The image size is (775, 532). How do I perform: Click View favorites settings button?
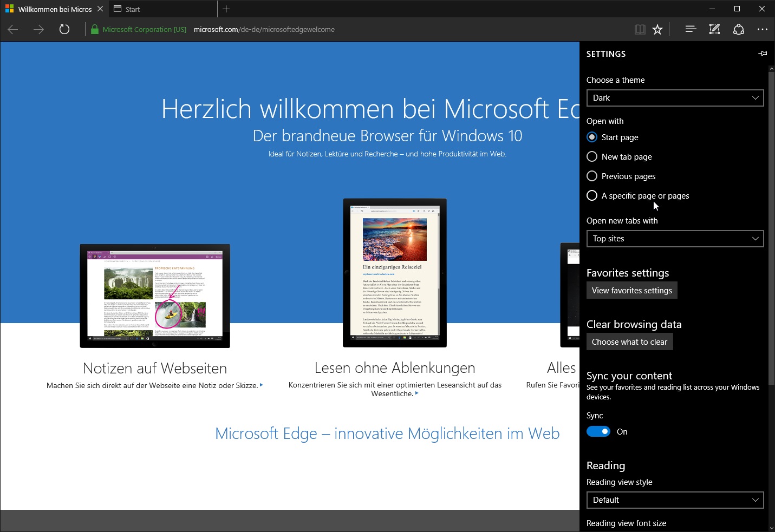pyautogui.click(x=632, y=291)
